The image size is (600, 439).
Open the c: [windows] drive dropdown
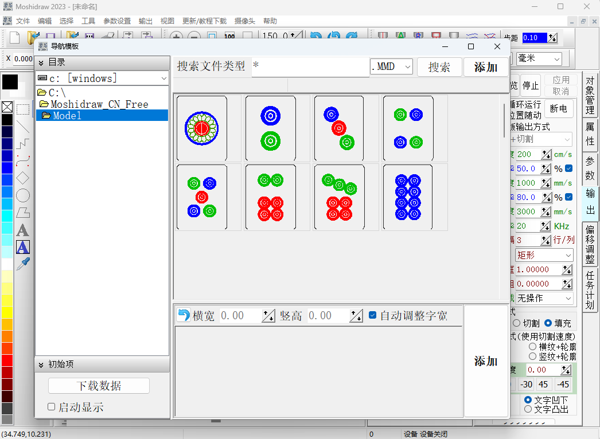click(162, 78)
